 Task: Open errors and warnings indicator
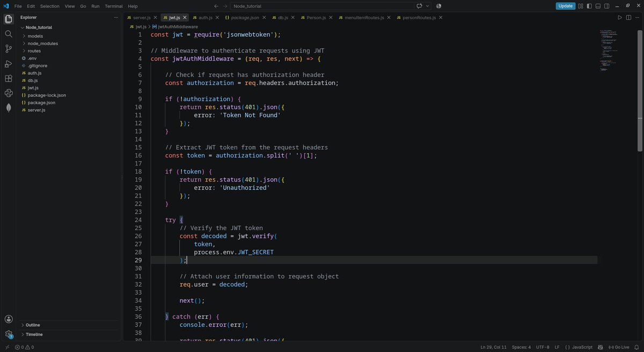24,347
